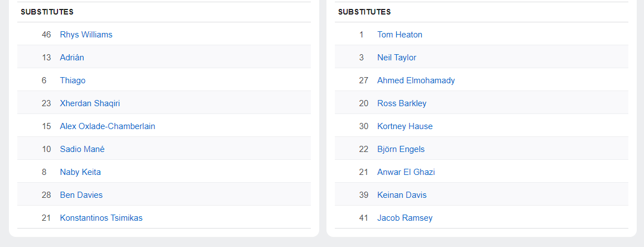Click Adrián in Liverpool substitutes

(x=72, y=58)
